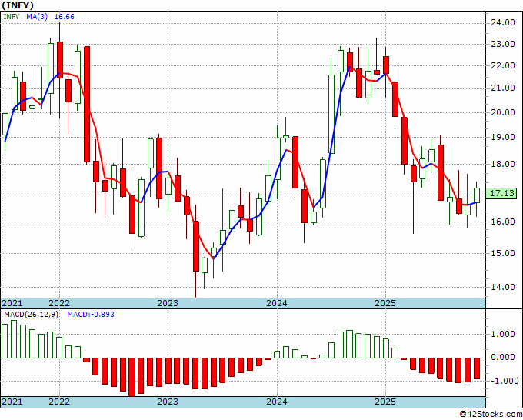Select 2023 on the MACD panel timeline
Image resolution: width=523 pixels, height=420 pixels.
point(168,402)
